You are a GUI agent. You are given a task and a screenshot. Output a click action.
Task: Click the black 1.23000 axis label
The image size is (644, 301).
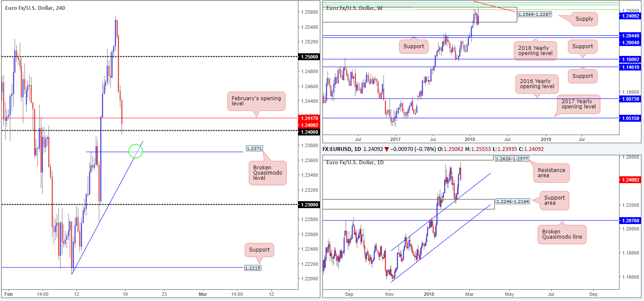(310, 205)
